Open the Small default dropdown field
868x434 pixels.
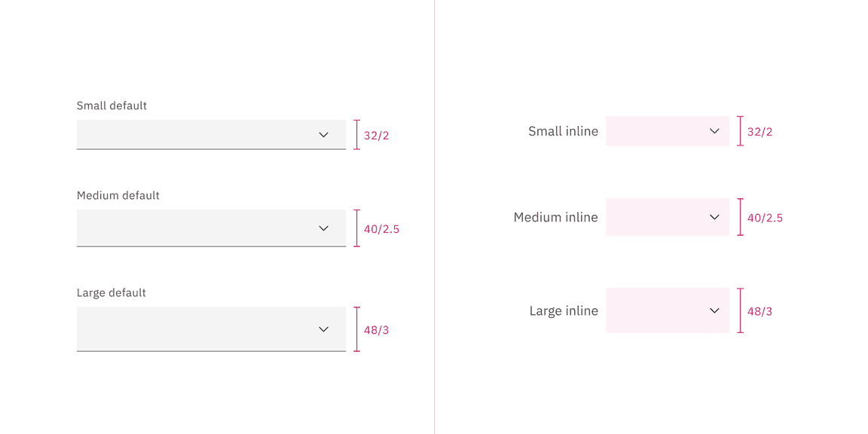pos(211,134)
